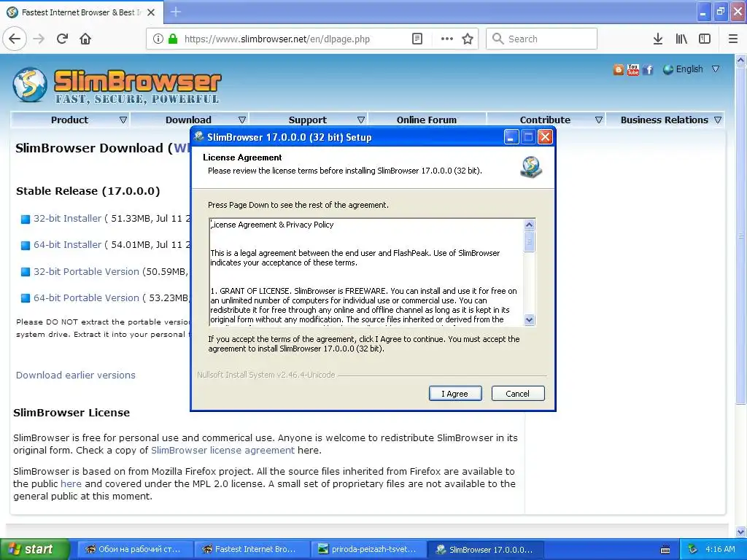Click the 32-bit Installer blue bullet icon
This screenshot has height=560, width=747.
[26, 219]
